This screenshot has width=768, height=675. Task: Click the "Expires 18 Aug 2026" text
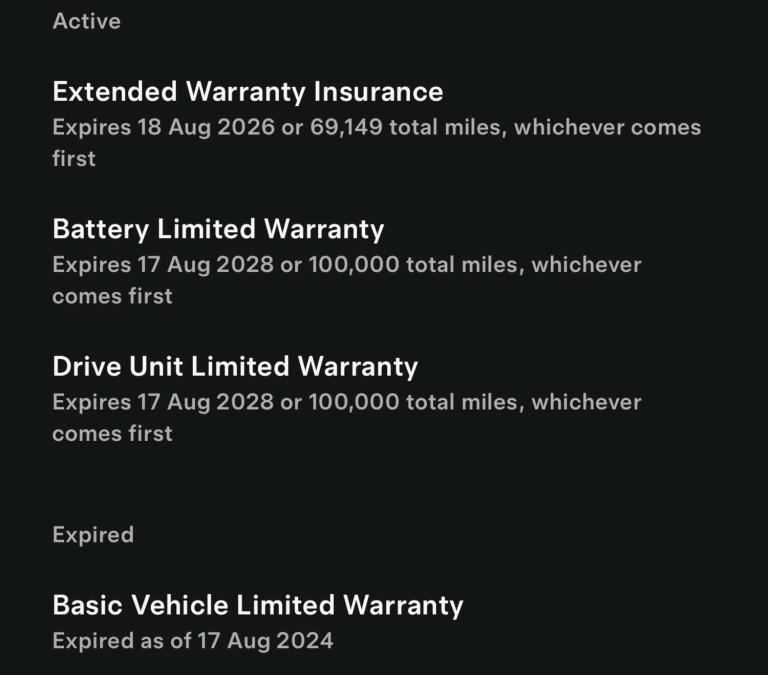point(163,128)
